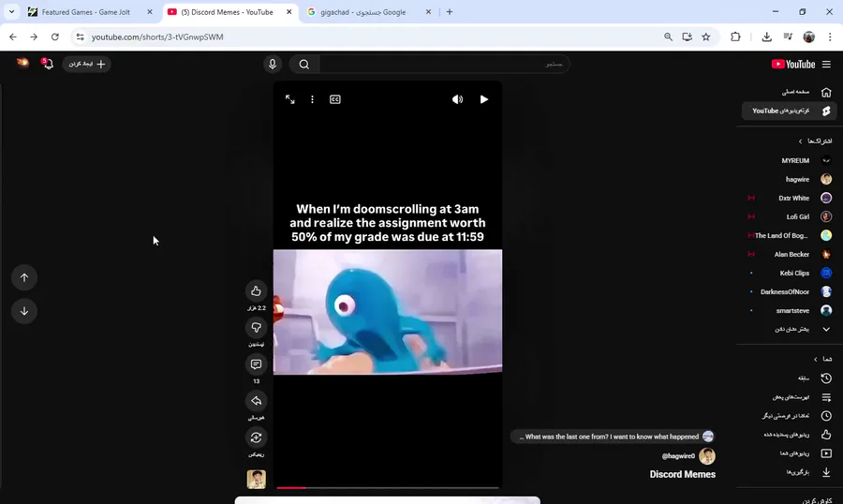Like the Discord Memes short
843x504 pixels.
coord(256,291)
